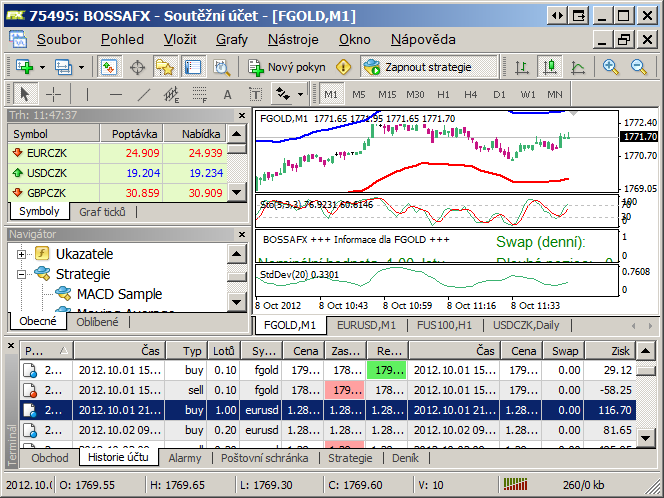This screenshot has height=498, width=664.
Task: Close the Terminal panel
Action: click(11, 346)
